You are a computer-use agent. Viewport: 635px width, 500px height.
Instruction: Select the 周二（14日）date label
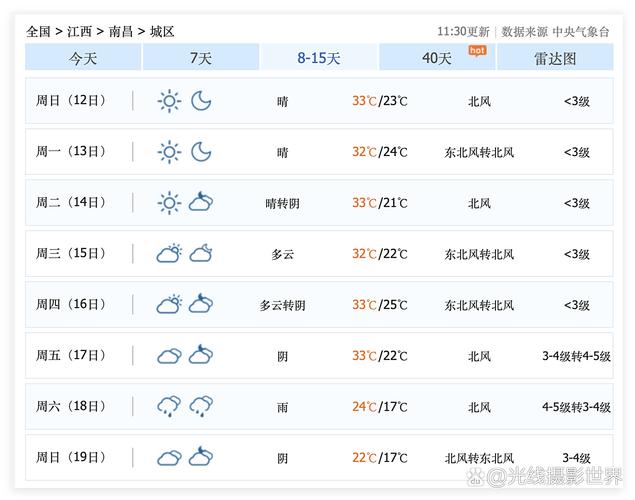[x=71, y=202]
